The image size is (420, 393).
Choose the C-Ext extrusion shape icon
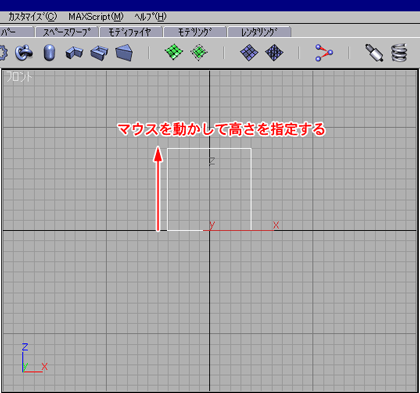99,53
